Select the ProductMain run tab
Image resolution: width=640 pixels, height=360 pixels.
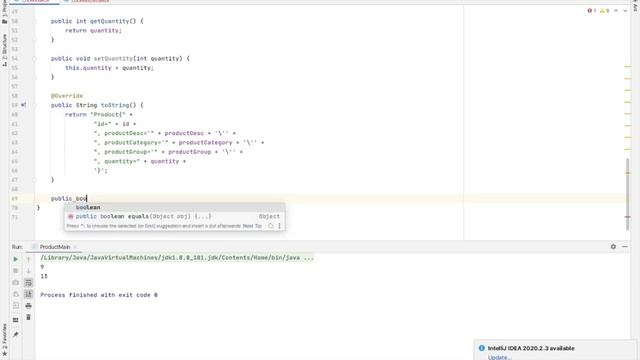pos(54,247)
